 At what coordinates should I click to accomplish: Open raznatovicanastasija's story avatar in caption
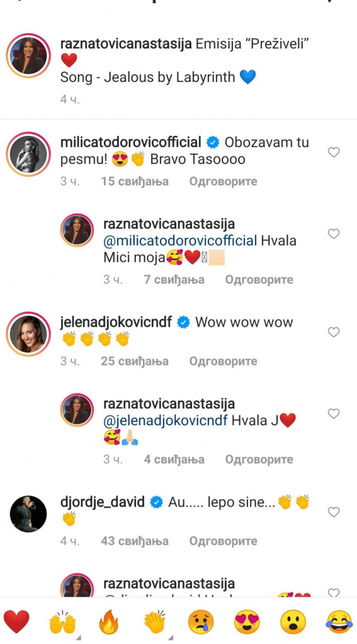point(28,55)
